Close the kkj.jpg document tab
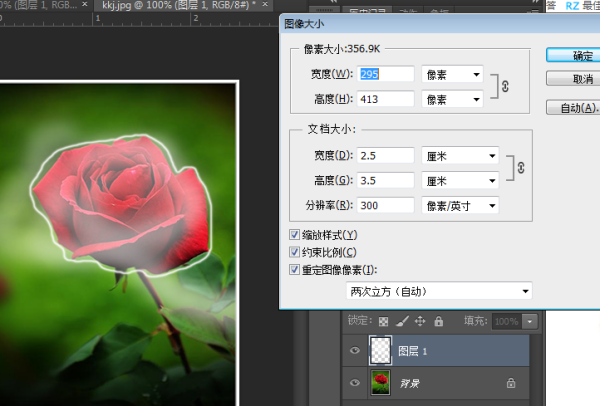The image size is (600, 406). click(x=265, y=4)
